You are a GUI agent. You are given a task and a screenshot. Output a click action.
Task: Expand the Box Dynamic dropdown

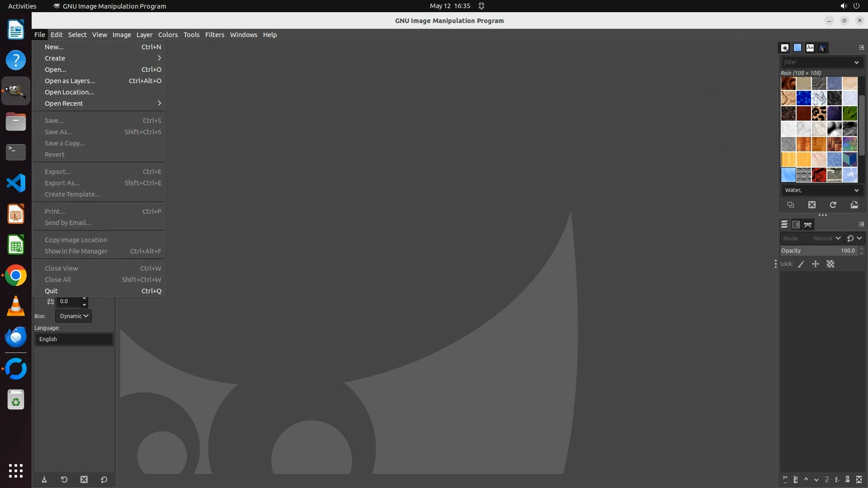(73, 316)
